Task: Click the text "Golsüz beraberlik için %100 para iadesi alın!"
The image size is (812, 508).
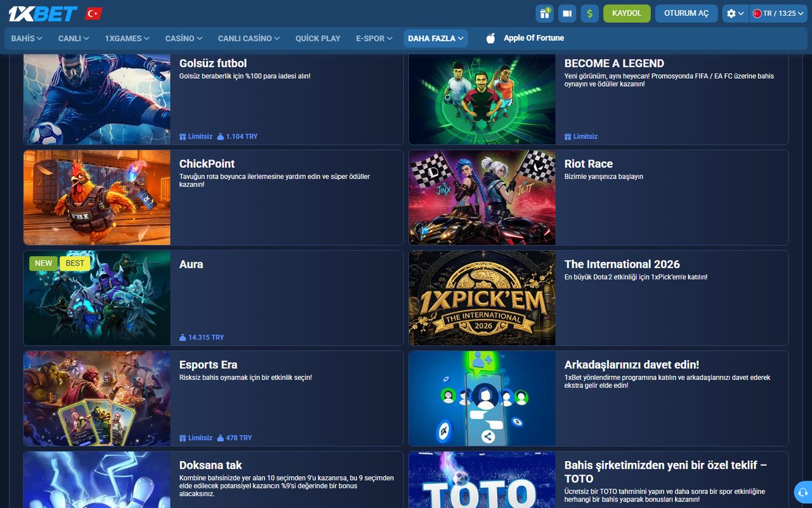Action: point(245,76)
